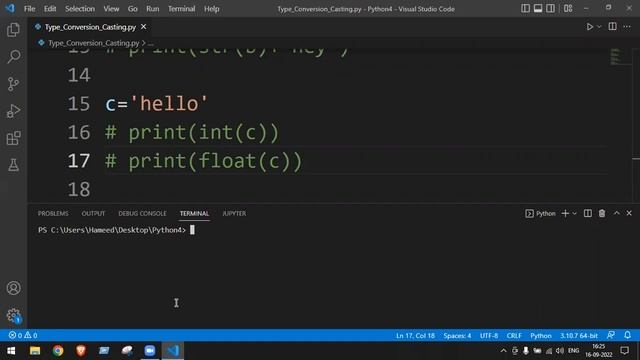Open the Run menu
Viewport: 640px width, 360px height.
coord(153,9)
